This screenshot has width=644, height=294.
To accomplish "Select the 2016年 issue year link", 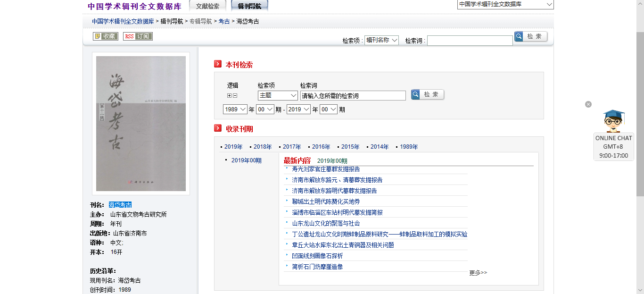I will [321, 147].
